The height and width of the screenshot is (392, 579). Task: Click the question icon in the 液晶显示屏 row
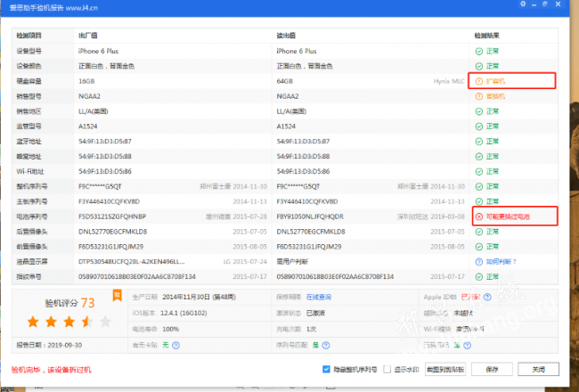click(479, 262)
